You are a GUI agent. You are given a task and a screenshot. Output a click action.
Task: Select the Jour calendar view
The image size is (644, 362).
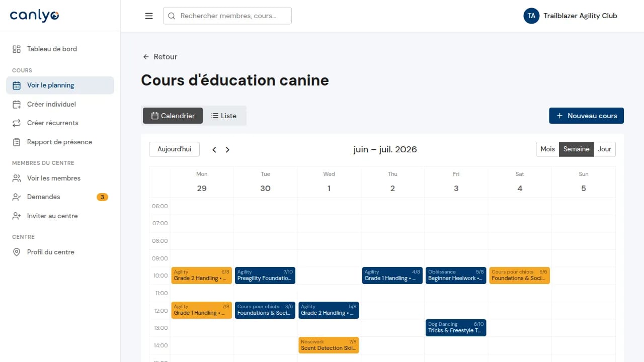tap(604, 149)
